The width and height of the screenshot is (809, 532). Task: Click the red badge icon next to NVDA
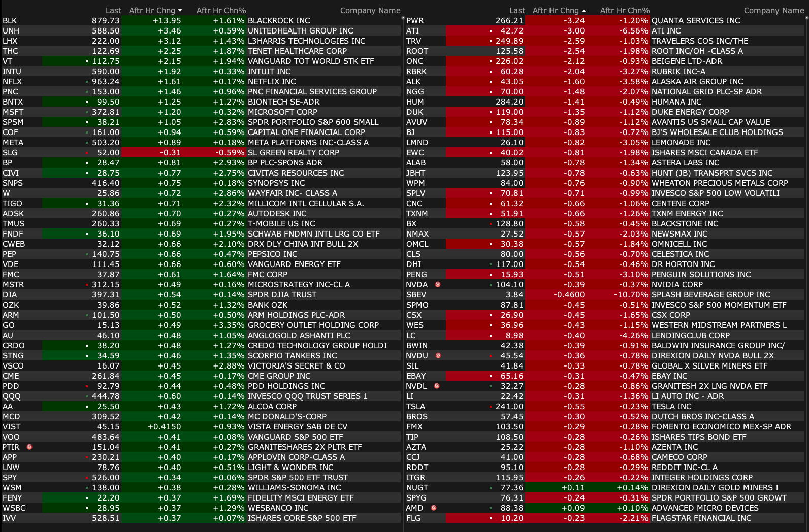(x=438, y=284)
